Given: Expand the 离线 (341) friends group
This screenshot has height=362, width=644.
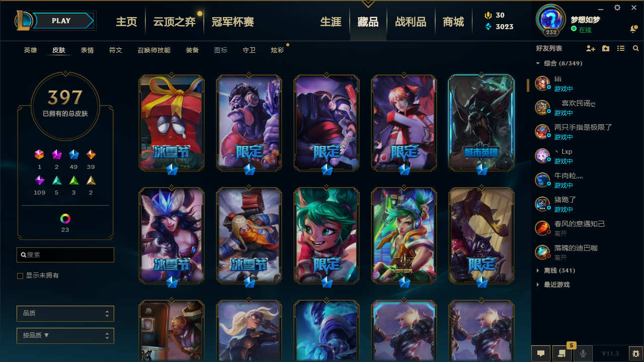Looking at the screenshot, I should 555,270.
